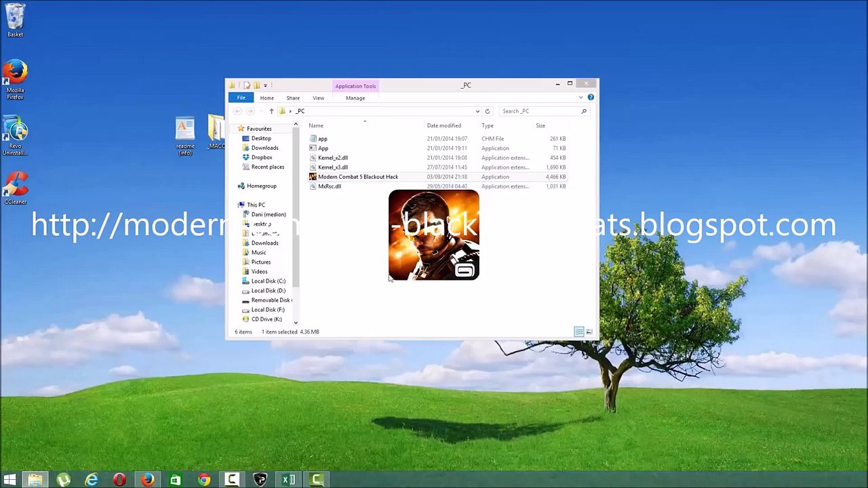Switch to the Share ribbon tab
The width and height of the screenshot is (868, 488).
[x=293, y=98]
